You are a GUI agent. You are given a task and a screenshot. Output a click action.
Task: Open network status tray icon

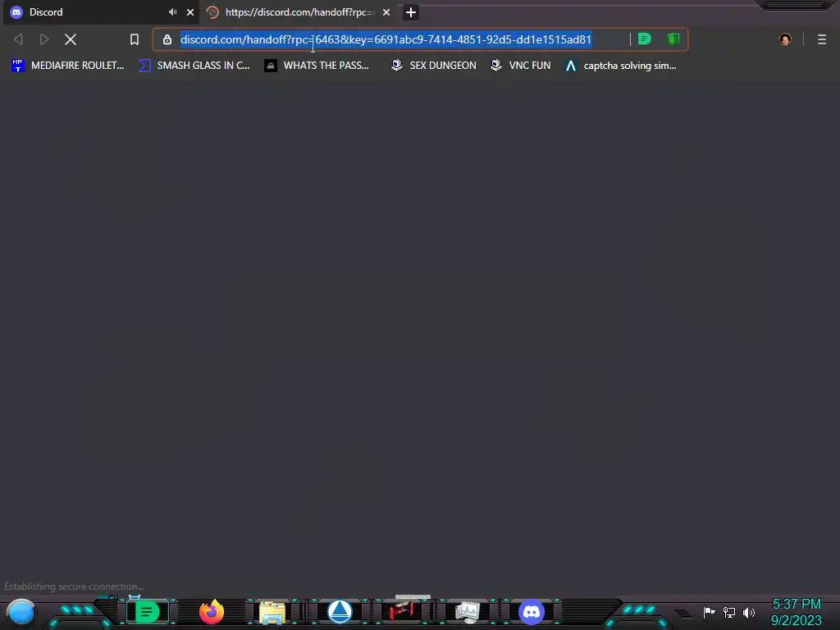click(x=728, y=612)
